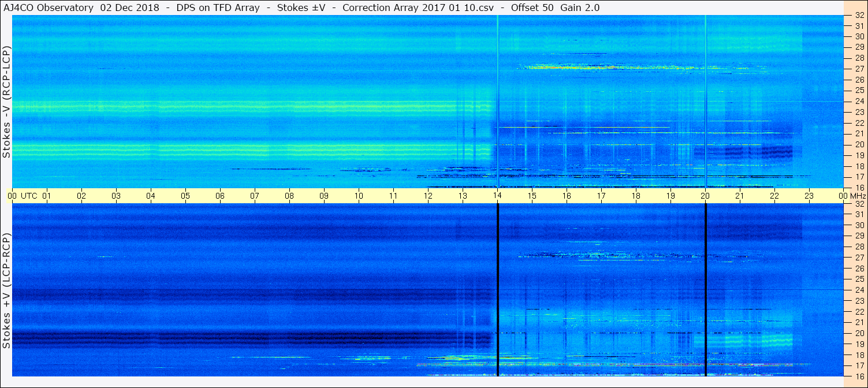868x388 pixels.
Task: Click the 19 MHz label of upper panel
Action: coord(859,155)
